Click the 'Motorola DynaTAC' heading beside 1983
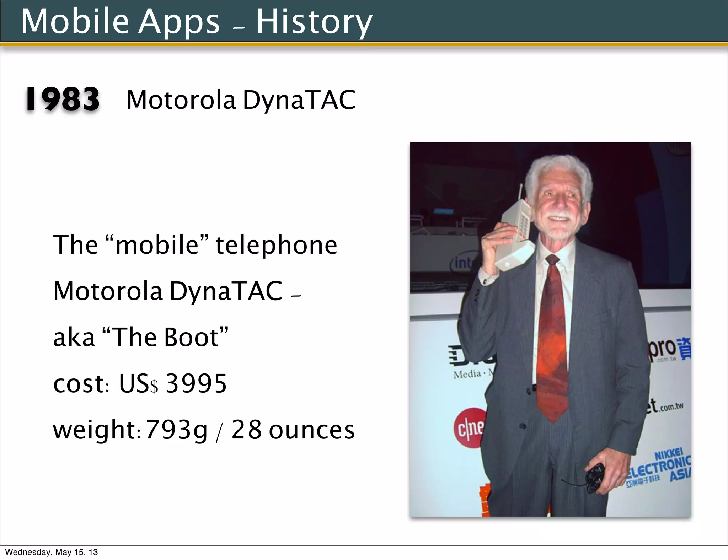The width and height of the screenshot is (728, 560). pyautogui.click(x=241, y=100)
